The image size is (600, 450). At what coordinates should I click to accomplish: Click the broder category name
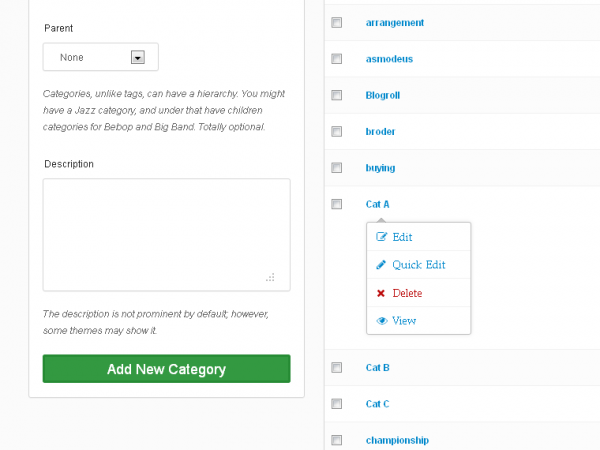380,132
